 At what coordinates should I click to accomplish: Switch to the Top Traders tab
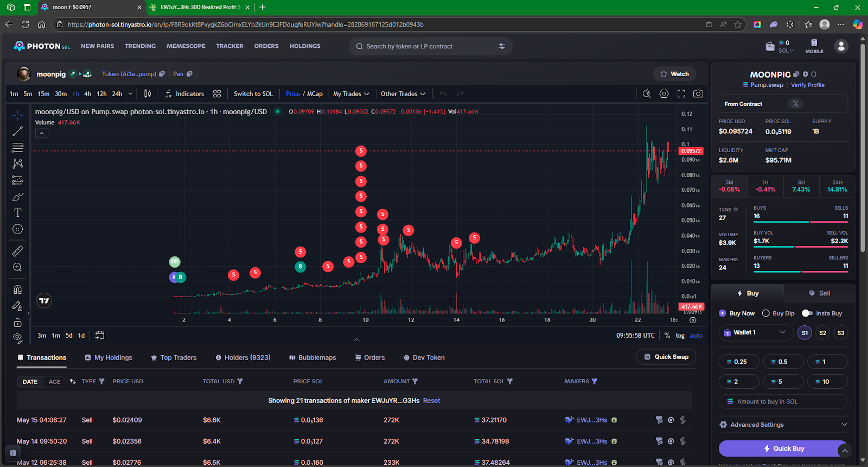click(x=174, y=358)
